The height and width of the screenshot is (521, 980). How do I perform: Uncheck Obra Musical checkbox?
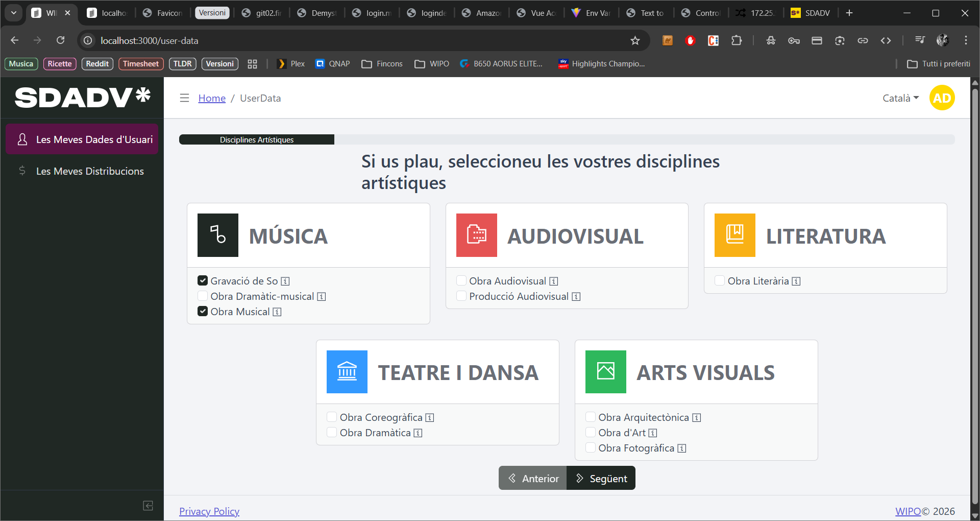click(203, 311)
